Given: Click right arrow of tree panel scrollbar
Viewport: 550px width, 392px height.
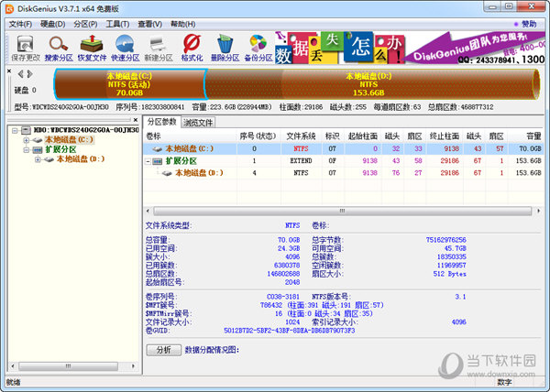Looking at the screenshot, I should click(133, 366).
